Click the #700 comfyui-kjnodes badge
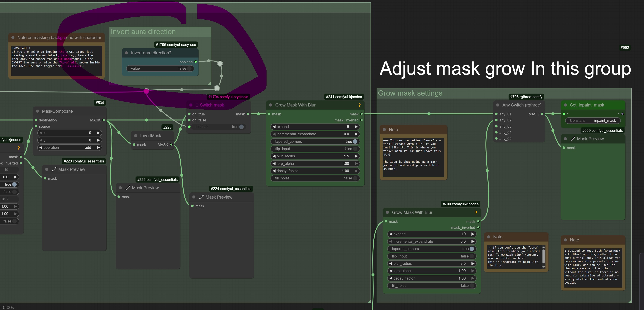Viewport: 644px width, 310px height. coord(460,204)
